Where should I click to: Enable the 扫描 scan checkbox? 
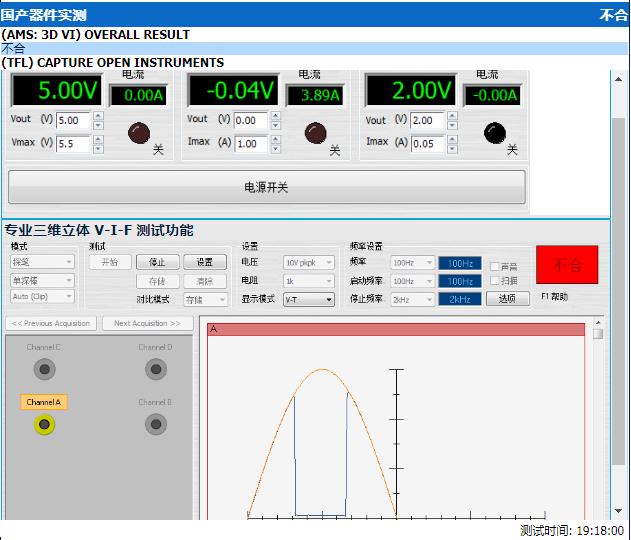coord(495,281)
